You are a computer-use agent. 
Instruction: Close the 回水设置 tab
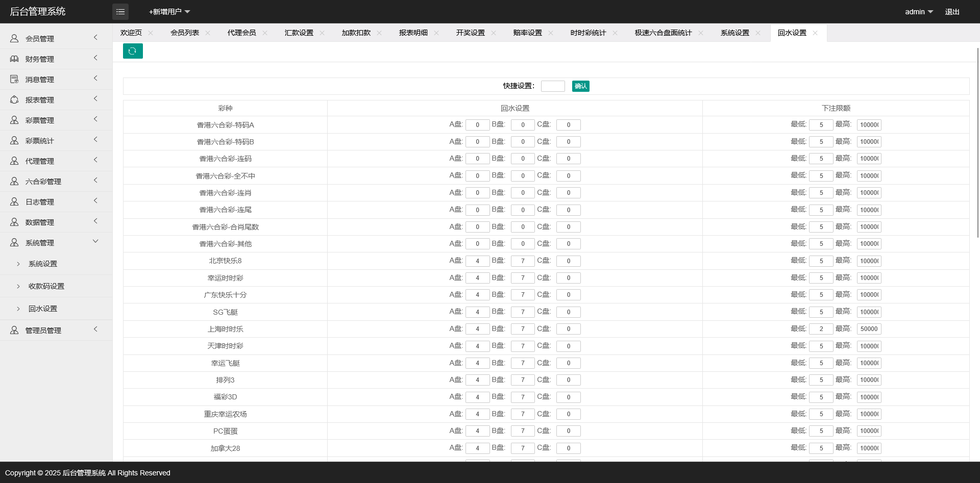pyautogui.click(x=815, y=33)
